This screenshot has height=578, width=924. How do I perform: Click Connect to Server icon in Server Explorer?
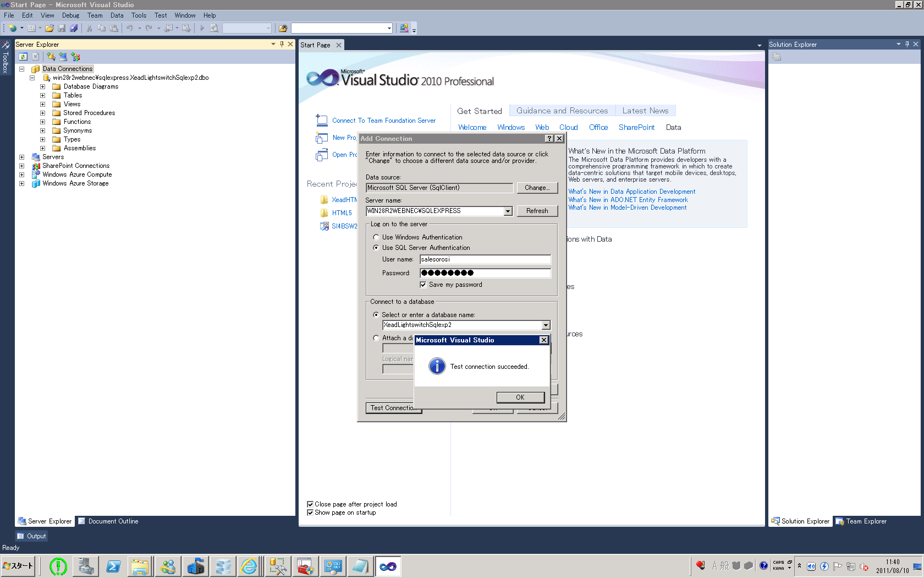coord(63,57)
